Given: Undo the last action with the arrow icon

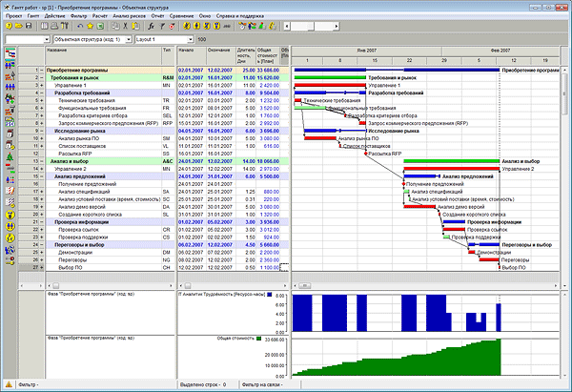Looking at the screenshot, I should [x=80, y=26].
